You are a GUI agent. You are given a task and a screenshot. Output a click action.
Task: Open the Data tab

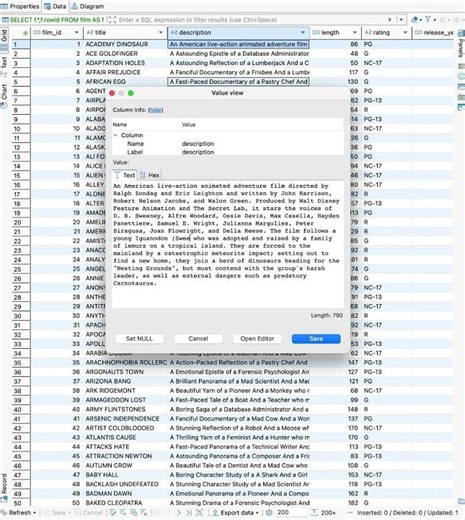[55, 6]
